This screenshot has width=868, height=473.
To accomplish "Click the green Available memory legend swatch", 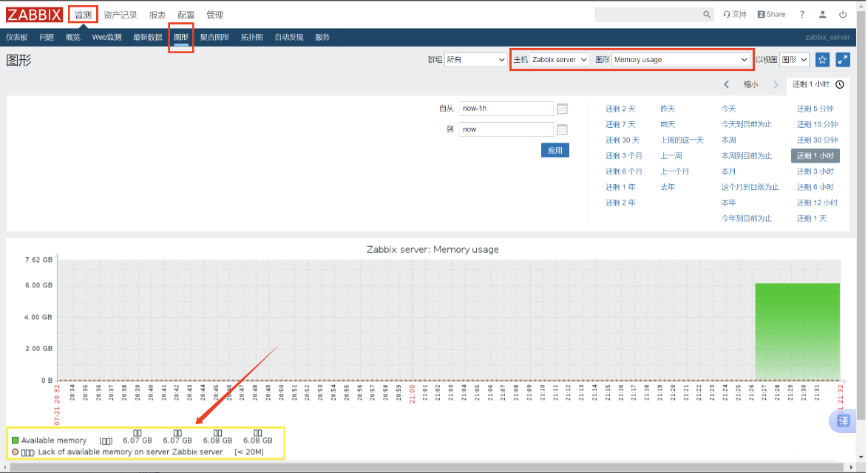I will 15,440.
